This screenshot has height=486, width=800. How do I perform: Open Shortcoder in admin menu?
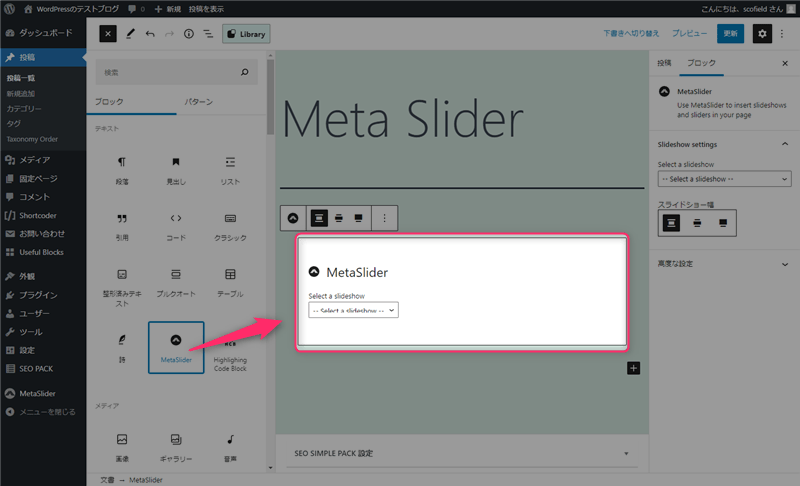pos(43,215)
